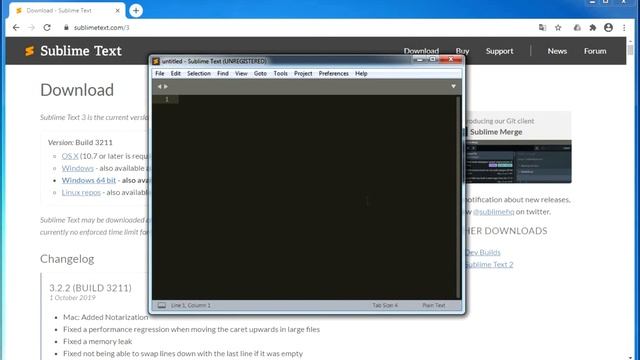Bookmark this page with the star

point(558,27)
